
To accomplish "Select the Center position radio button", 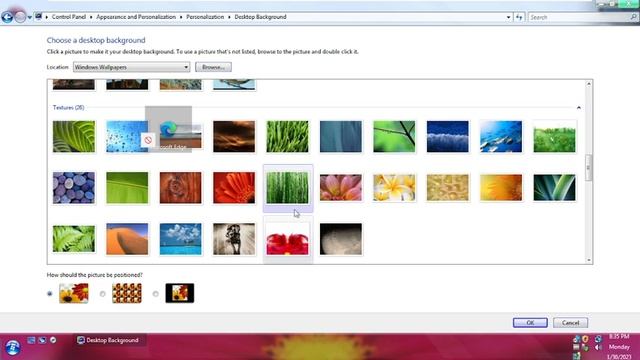I will tap(156, 293).
